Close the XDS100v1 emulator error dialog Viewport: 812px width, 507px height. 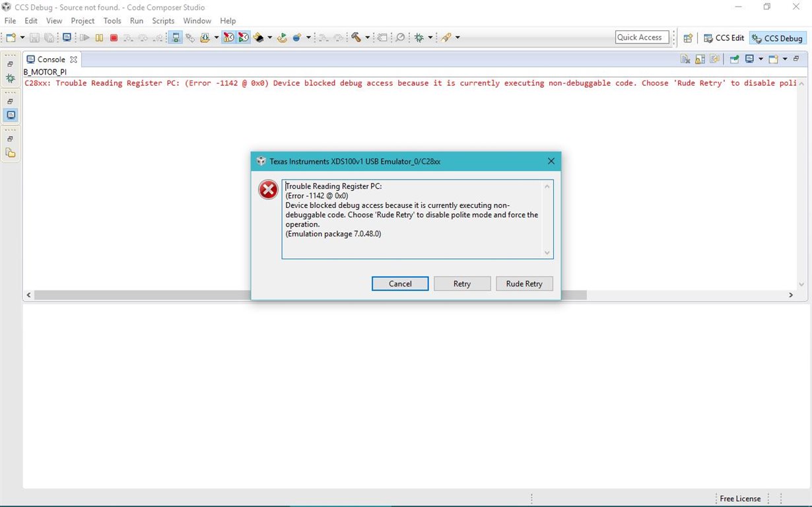(x=551, y=161)
